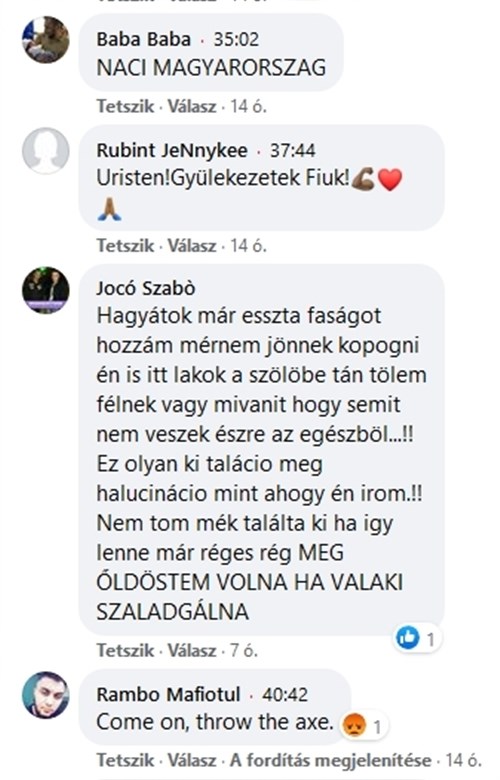Click Tetszik under Jocó Szabò's comment
This screenshot has width=500, height=780.
[x=125, y=651]
